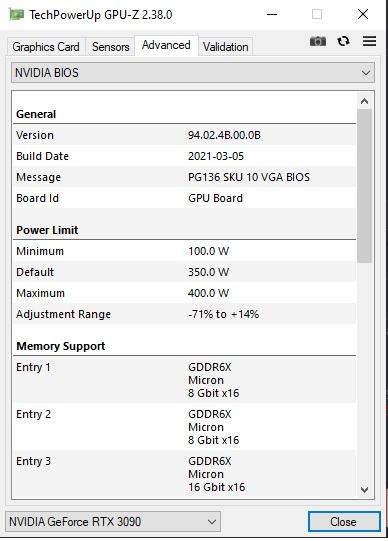Open the NVIDIA GeForce RTX 3090 GPU selector
This screenshot has width=388, height=541.
pos(113,522)
